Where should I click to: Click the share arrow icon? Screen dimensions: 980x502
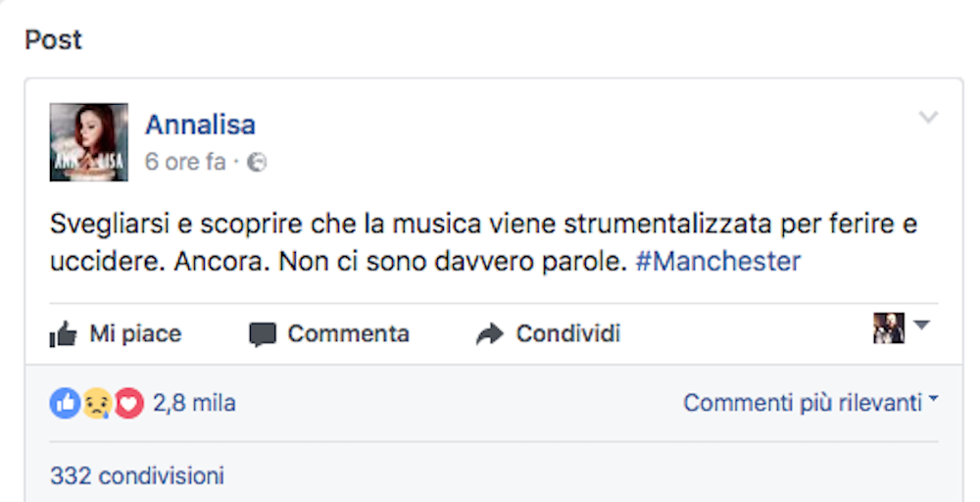(489, 335)
